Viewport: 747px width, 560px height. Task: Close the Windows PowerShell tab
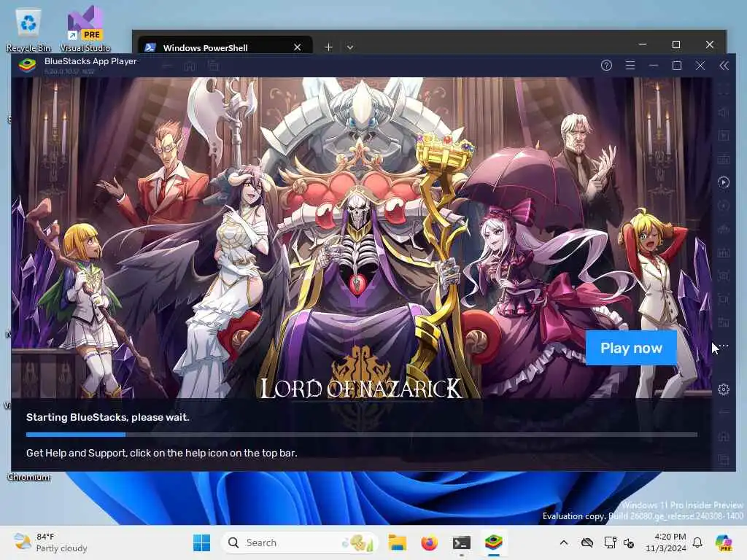[298, 47]
